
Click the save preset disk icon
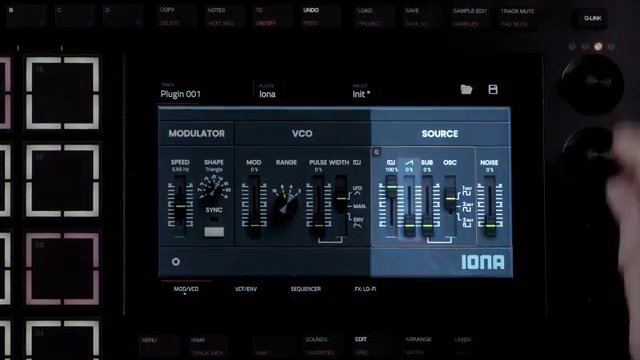[493, 89]
